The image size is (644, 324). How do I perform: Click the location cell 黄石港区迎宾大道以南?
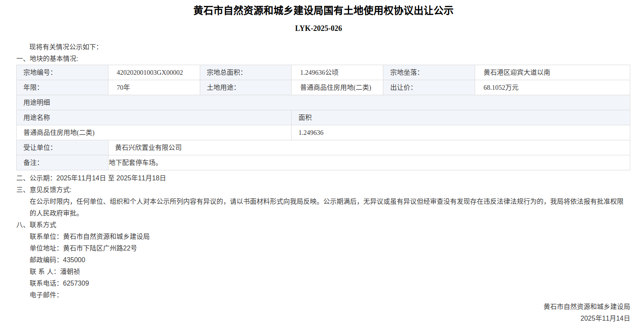pyautogui.click(x=517, y=73)
